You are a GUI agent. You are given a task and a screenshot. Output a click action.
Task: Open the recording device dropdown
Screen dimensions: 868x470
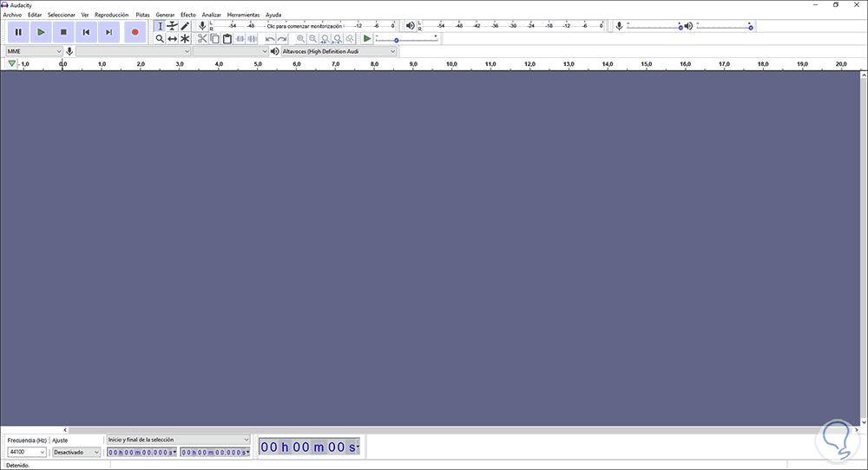[134, 51]
